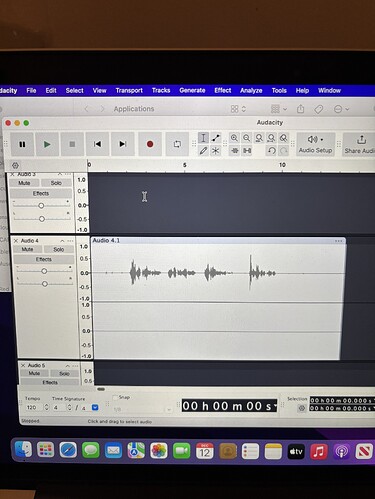Open Audio 4 track menu dots
This screenshot has width=375, height=499.
(70, 241)
